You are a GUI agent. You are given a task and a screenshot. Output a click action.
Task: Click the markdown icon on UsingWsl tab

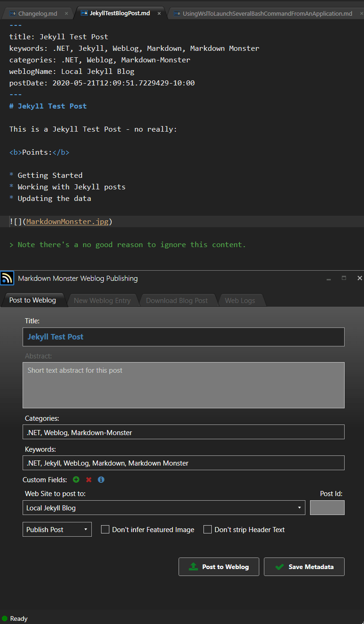pyautogui.click(x=177, y=13)
